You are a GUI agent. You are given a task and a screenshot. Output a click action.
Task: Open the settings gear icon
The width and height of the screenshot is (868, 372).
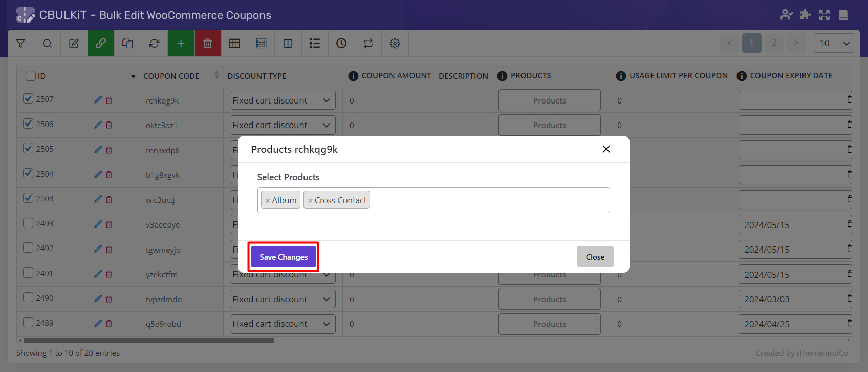[395, 44]
